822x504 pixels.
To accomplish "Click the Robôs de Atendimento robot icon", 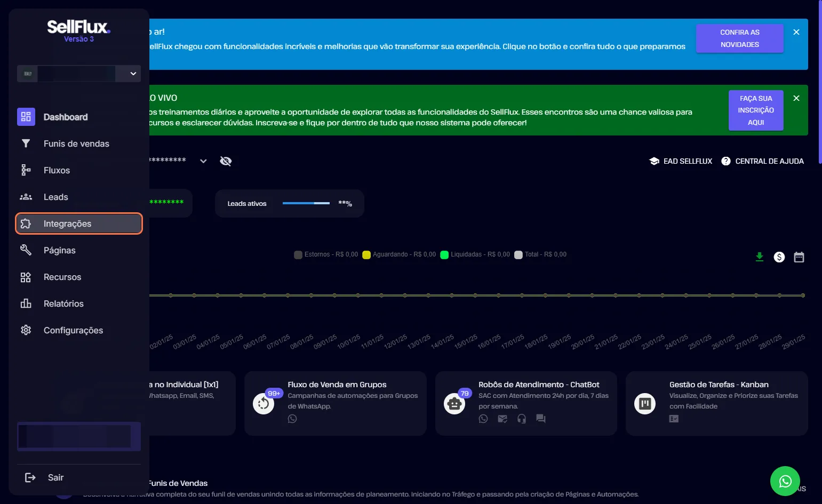I will (454, 404).
